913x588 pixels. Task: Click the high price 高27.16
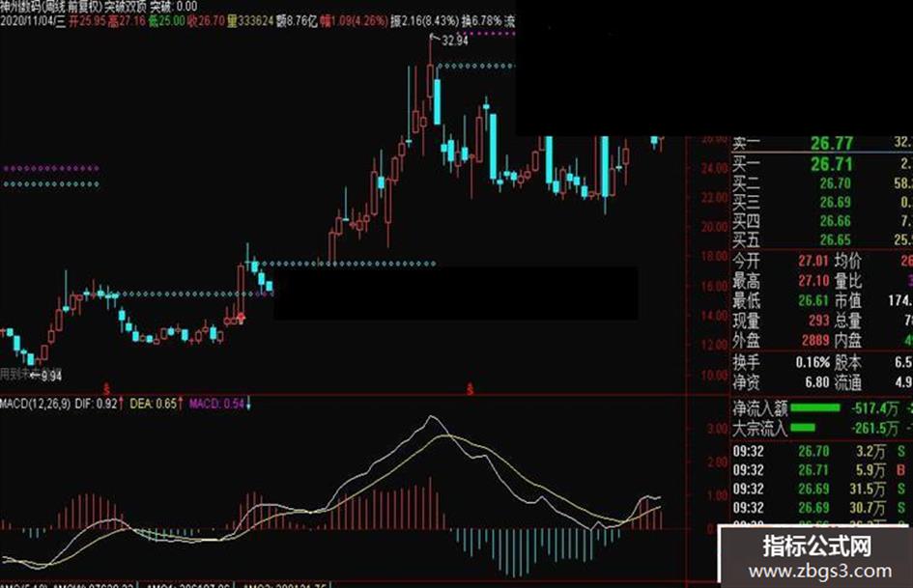(x=127, y=21)
